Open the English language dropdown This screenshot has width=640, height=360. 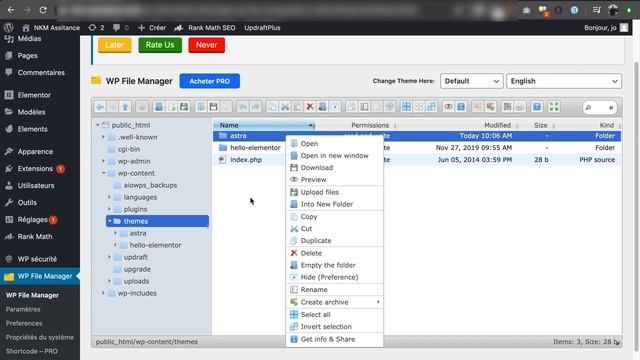[564, 81]
